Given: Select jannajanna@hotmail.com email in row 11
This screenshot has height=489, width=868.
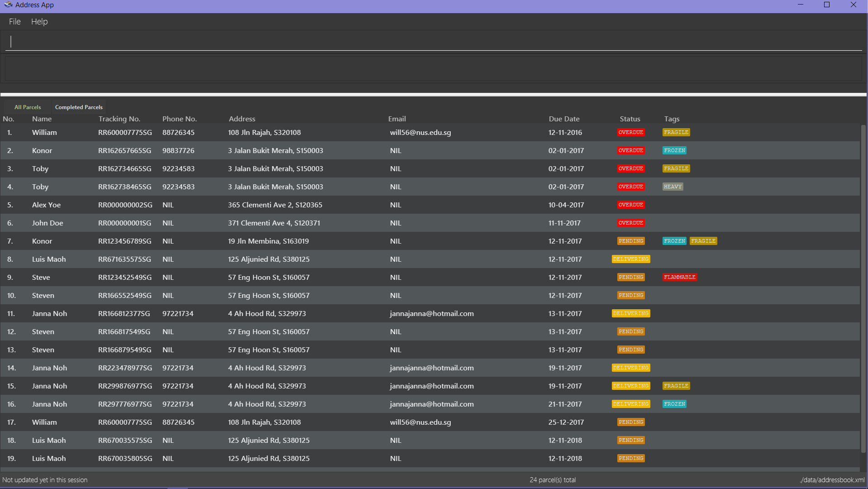Looking at the screenshot, I should click(x=432, y=314).
